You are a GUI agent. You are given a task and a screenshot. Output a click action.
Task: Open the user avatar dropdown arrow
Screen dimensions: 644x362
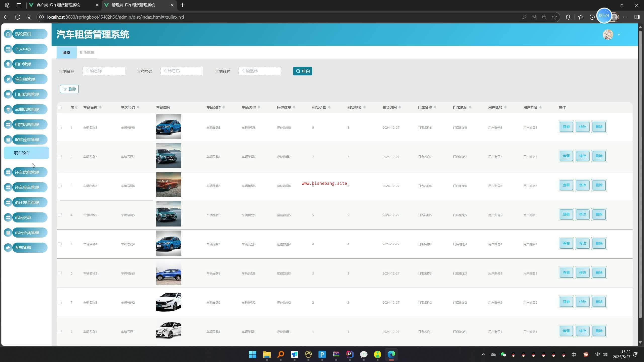pos(619,35)
